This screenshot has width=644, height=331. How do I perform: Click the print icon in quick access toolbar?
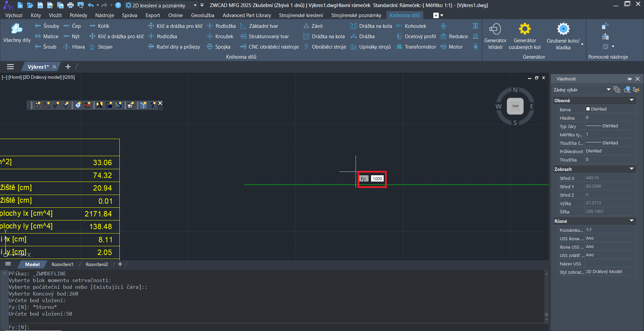point(70,5)
